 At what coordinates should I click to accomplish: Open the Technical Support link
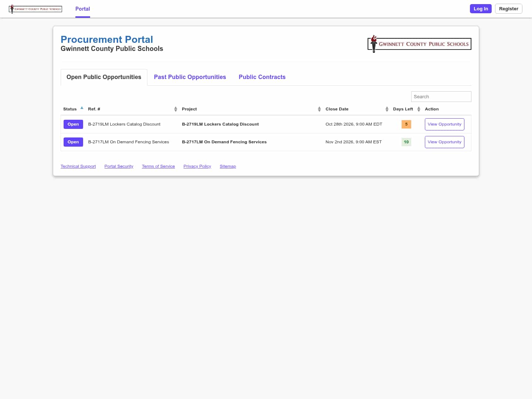(78, 167)
